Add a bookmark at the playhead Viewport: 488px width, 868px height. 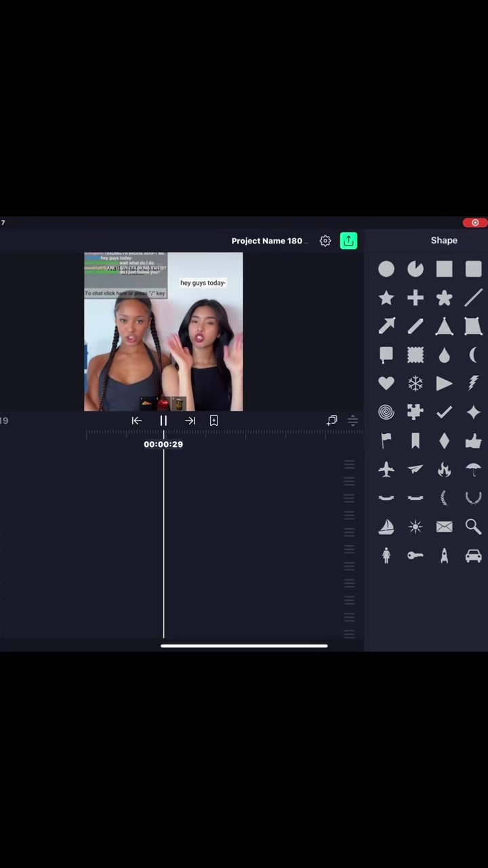pyautogui.click(x=213, y=421)
